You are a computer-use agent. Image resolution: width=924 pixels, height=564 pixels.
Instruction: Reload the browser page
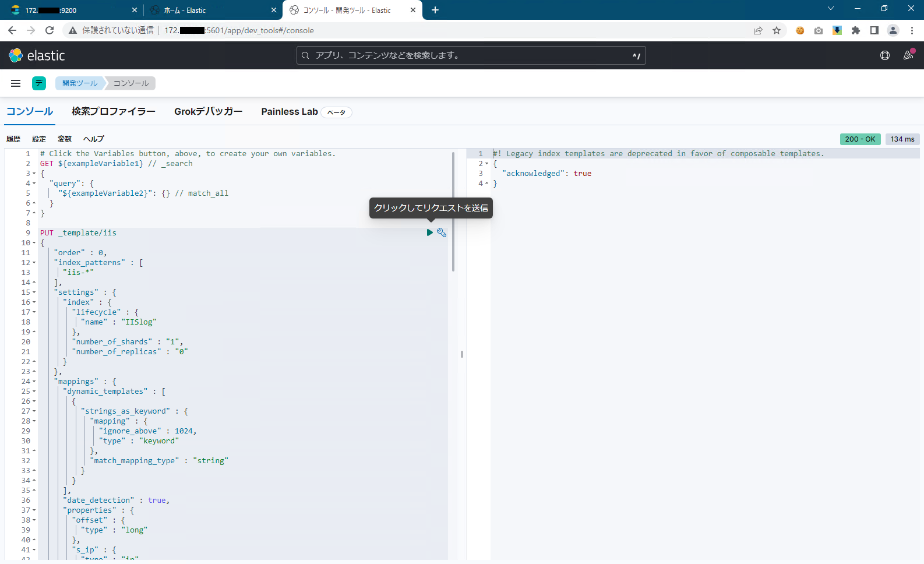point(50,30)
